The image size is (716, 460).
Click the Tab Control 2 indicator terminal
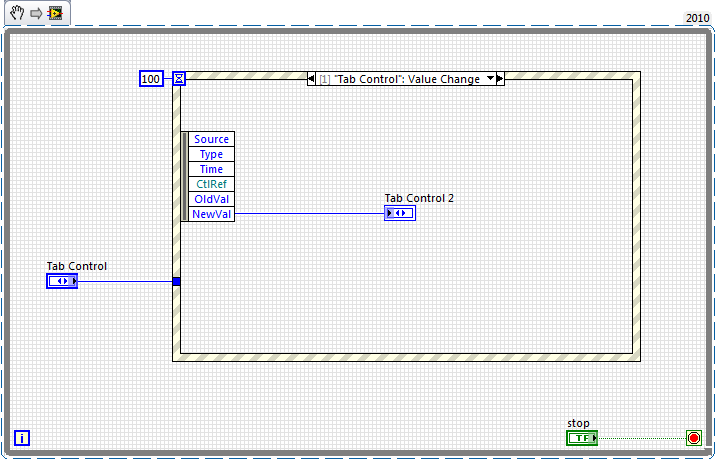(x=400, y=213)
